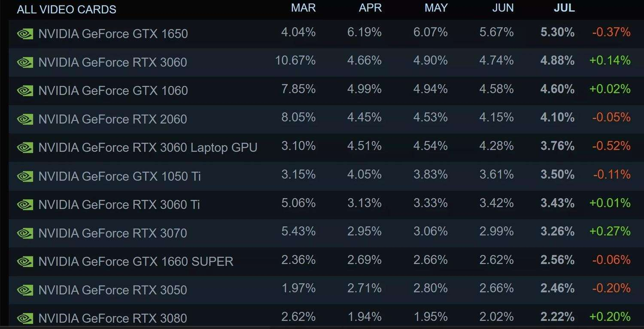Open the NVIDIA GeForce RTX 3060 Ti row

[119, 205]
